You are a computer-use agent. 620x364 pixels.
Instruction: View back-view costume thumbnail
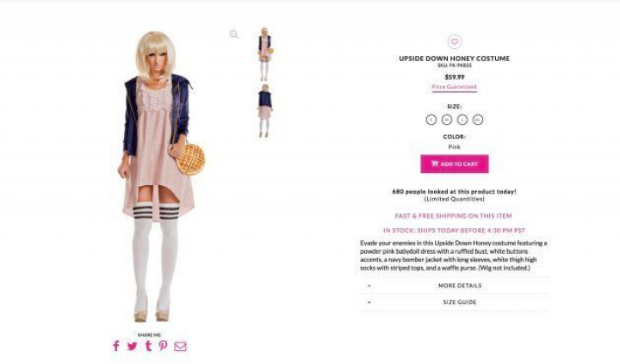point(265,111)
